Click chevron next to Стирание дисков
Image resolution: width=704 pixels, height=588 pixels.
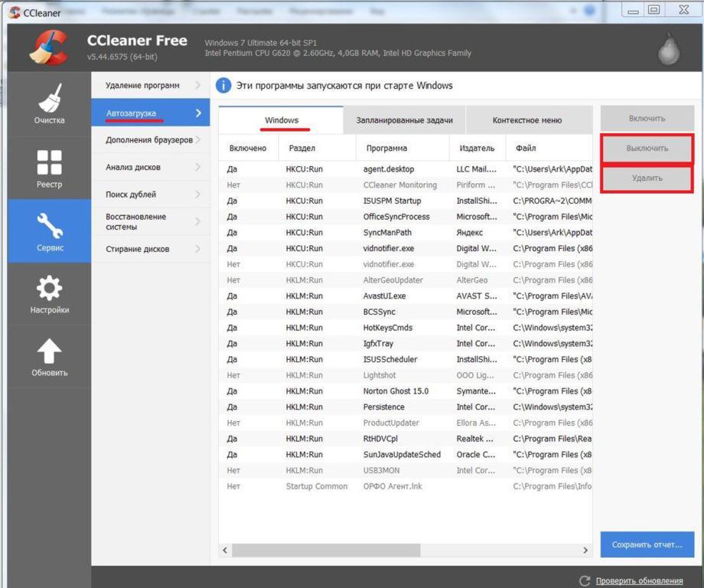198,249
